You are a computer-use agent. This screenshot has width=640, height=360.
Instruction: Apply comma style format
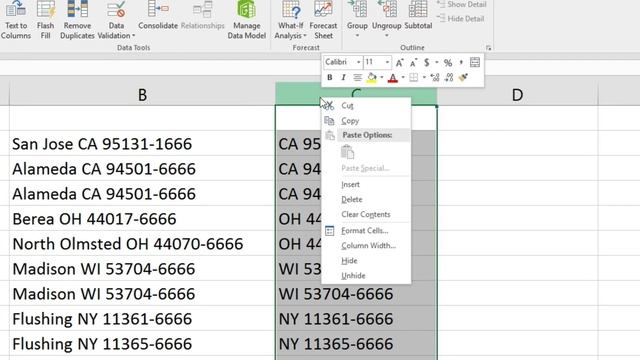tap(461, 62)
